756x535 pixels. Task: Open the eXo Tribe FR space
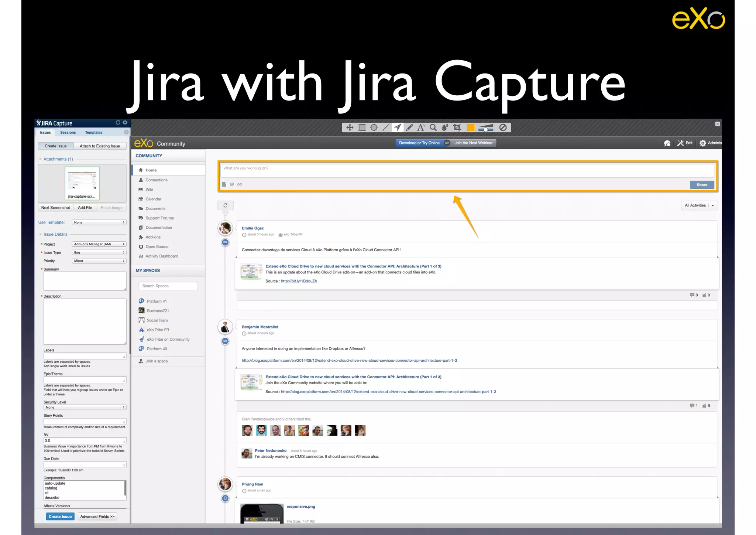click(x=158, y=330)
